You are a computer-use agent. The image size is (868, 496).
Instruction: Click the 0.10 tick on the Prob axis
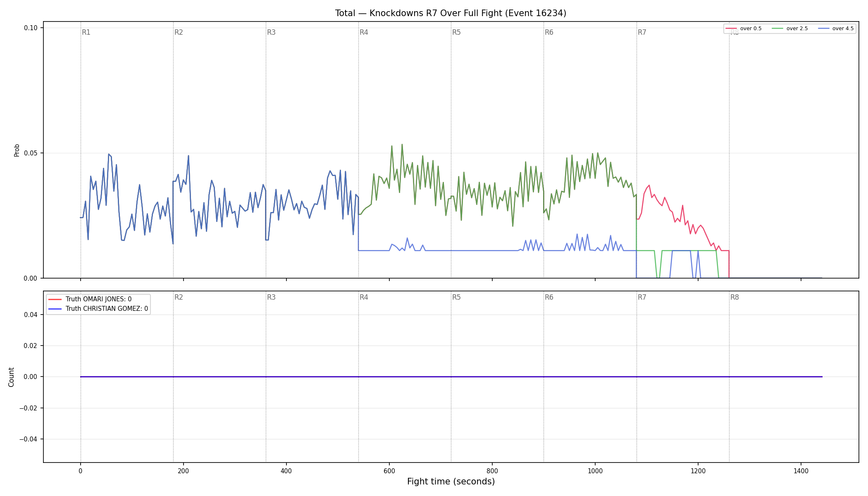(31, 28)
